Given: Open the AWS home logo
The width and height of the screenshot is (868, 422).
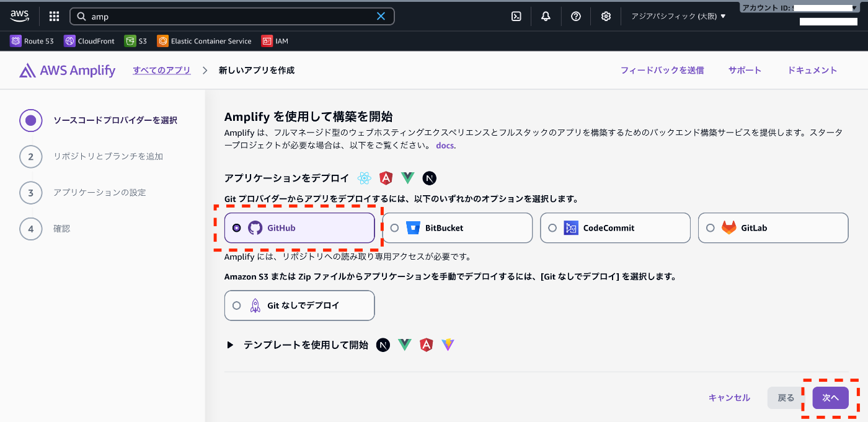Looking at the screenshot, I should [19, 16].
